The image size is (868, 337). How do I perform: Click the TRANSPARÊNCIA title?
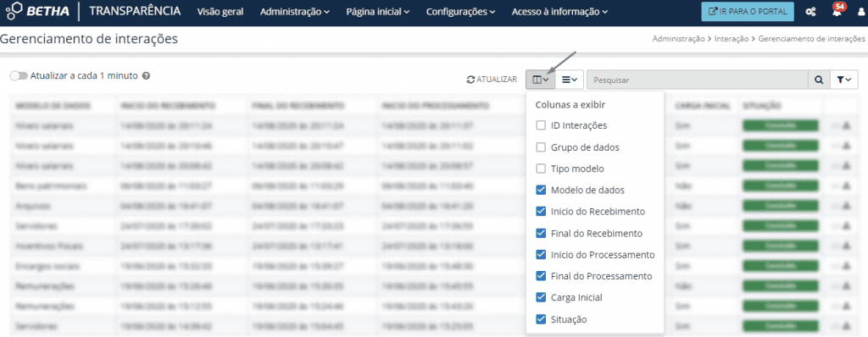[135, 10]
